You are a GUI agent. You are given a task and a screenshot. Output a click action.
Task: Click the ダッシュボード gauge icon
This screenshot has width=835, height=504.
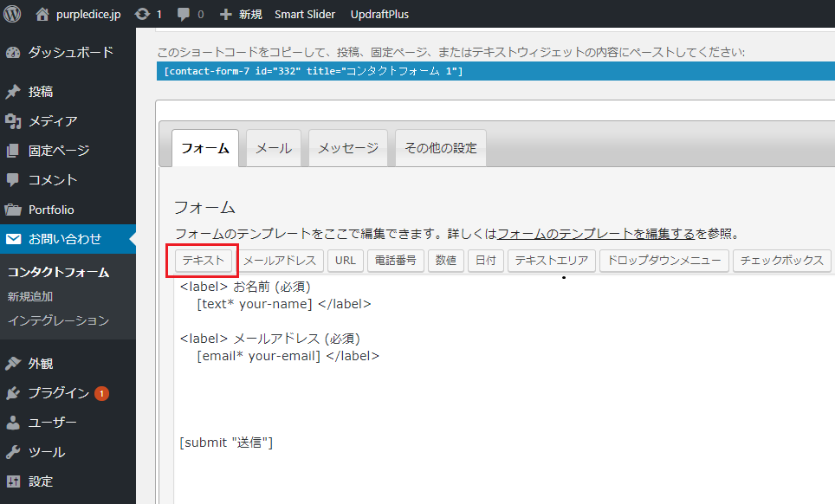(x=13, y=52)
